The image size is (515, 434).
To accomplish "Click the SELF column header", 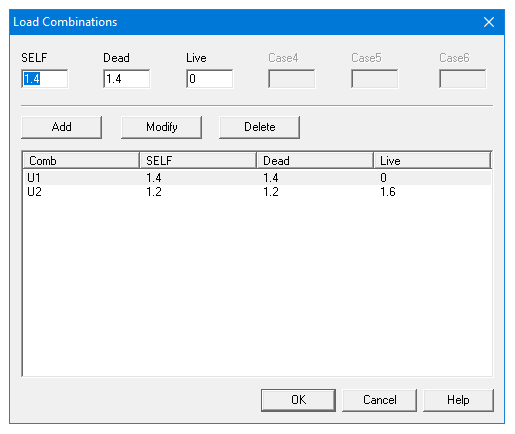I will [198, 161].
